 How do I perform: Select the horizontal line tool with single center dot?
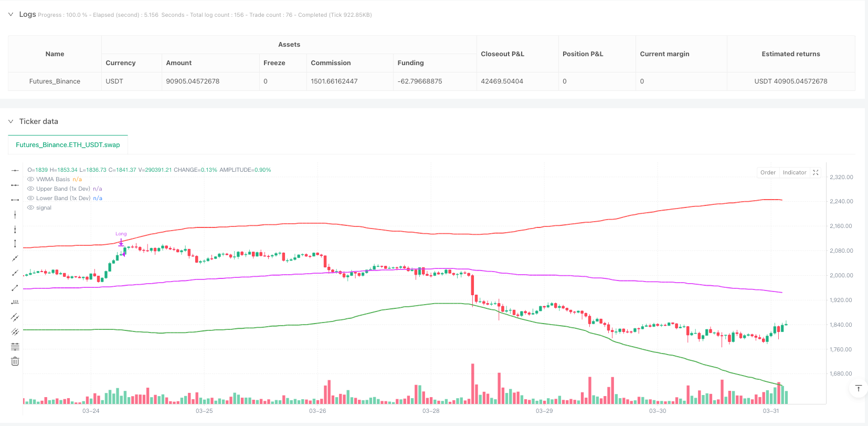(15, 170)
